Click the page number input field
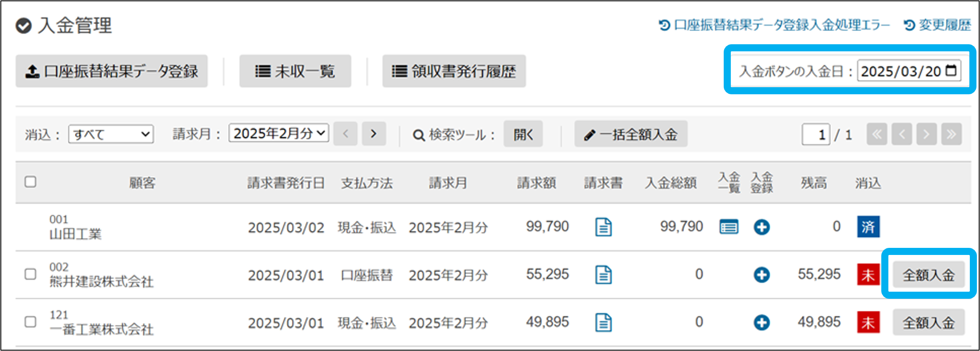Screen dimensions: 980x351 (x=815, y=135)
